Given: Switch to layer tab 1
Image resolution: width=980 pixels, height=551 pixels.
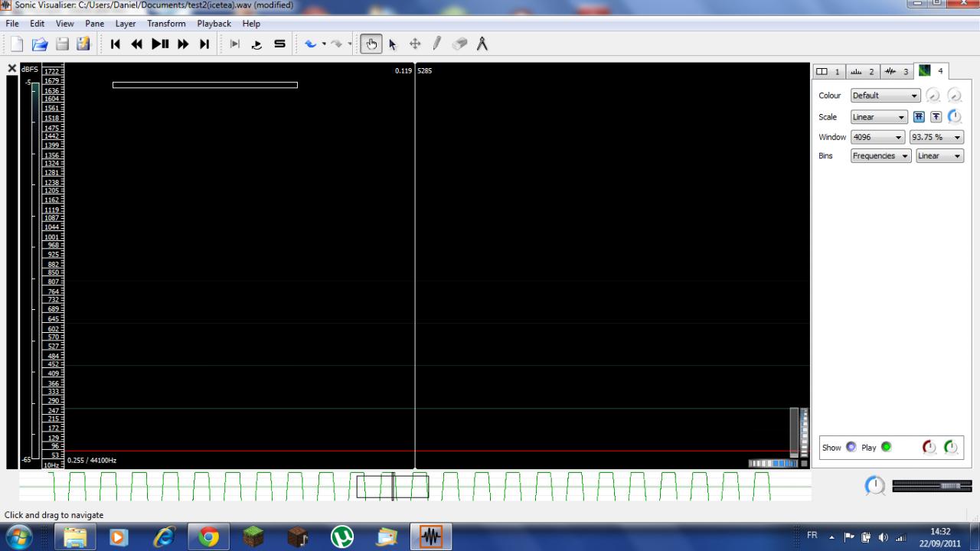Looking at the screenshot, I should tap(828, 71).
